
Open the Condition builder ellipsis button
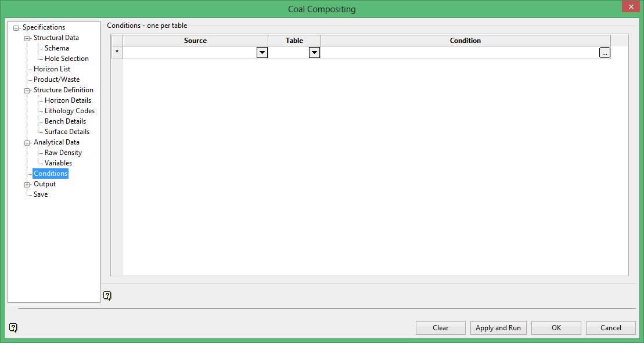click(605, 52)
